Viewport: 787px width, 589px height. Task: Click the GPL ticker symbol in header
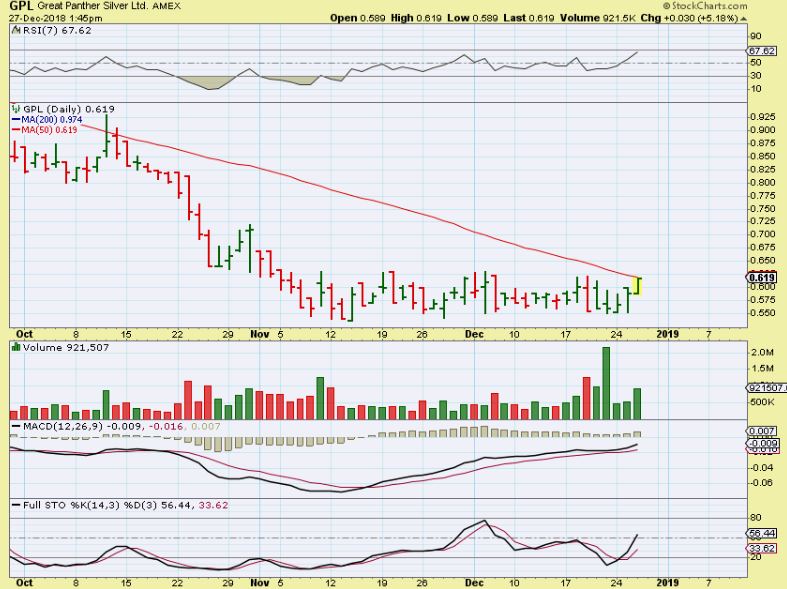[22, 6]
